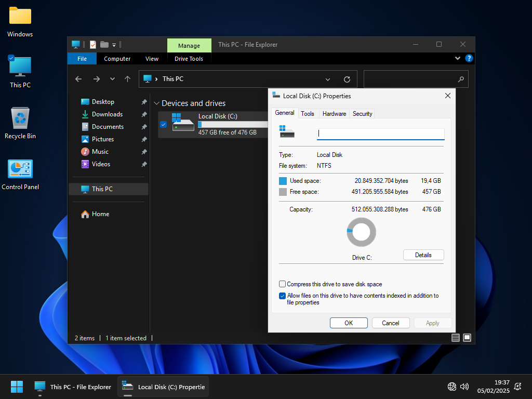Click the pin icon beside Pictures
This screenshot has width=532, height=399.
pos(144,139)
